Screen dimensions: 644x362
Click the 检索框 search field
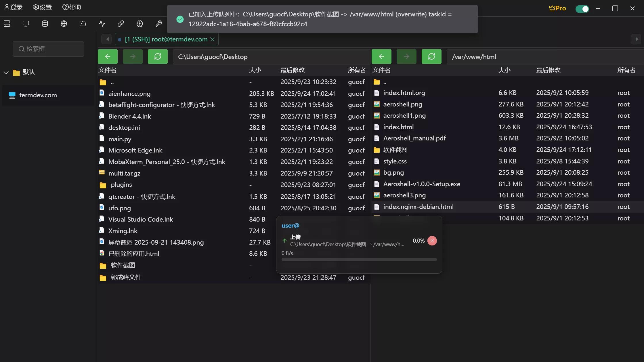coord(48,49)
